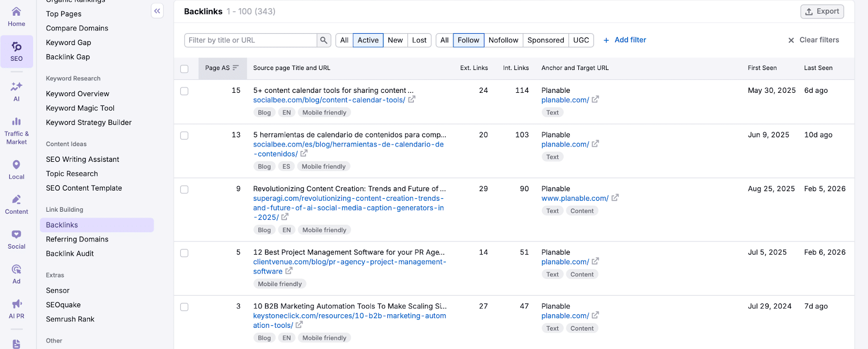Open the Content sidebar section

[16, 205]
